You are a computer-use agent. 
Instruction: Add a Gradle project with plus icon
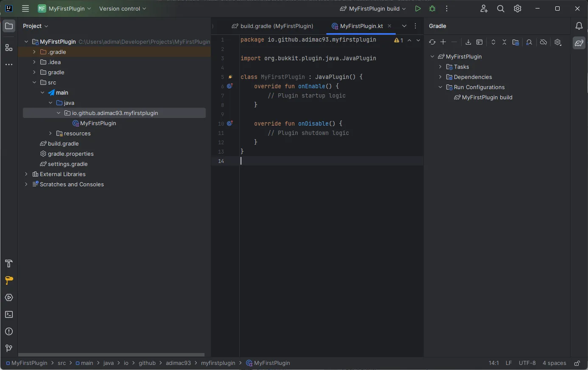click(443, 42)
